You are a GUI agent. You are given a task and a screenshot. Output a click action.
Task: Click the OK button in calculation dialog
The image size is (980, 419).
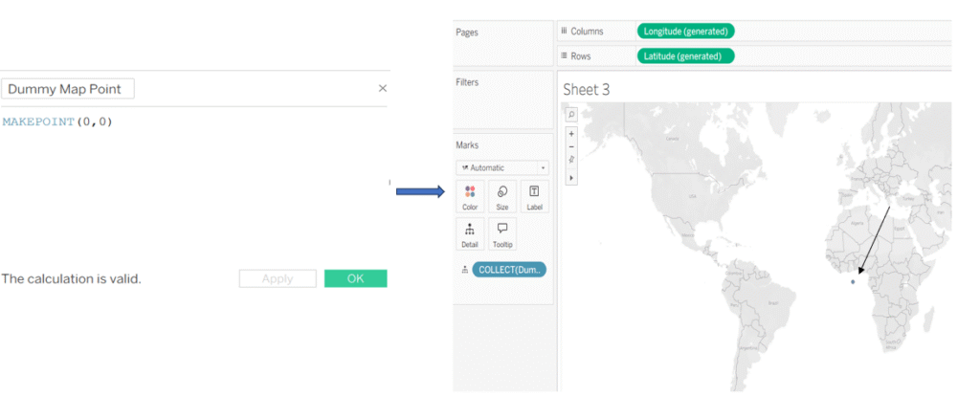[355, 278]
